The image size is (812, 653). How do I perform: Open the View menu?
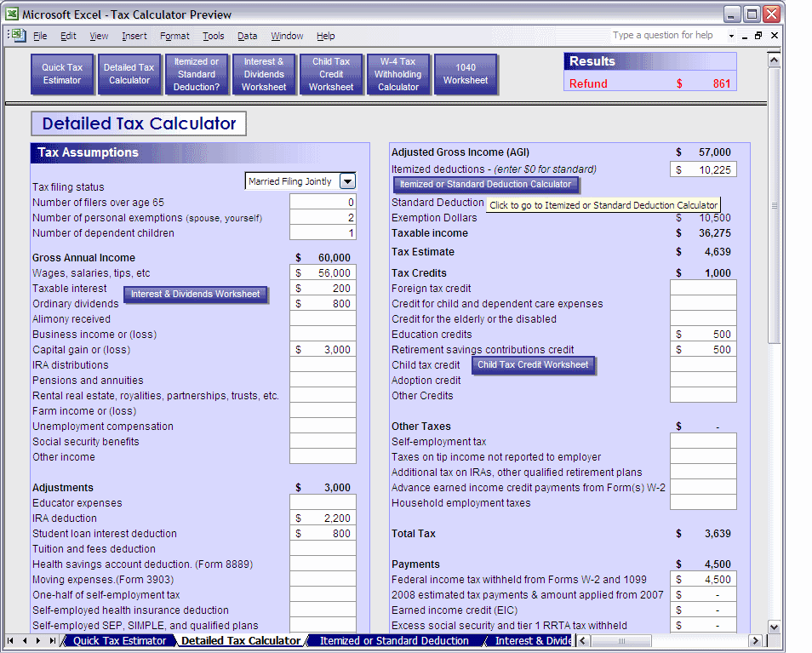coord(99,36)
